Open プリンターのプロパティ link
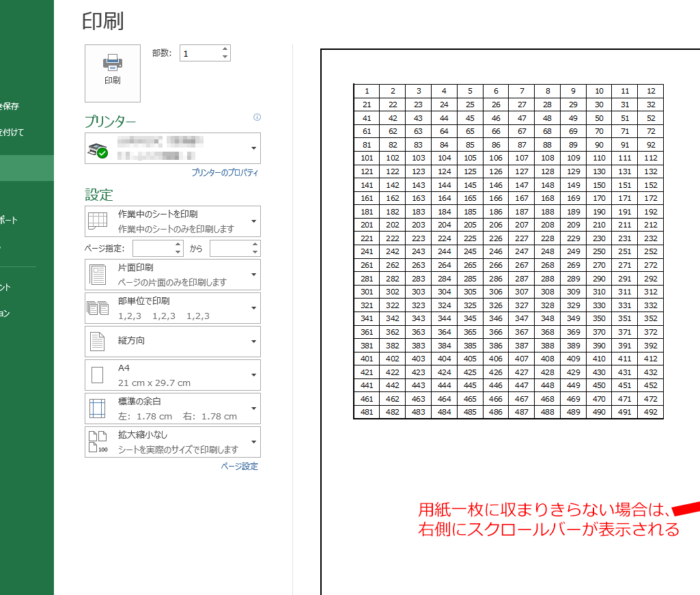 click(225, 172)
